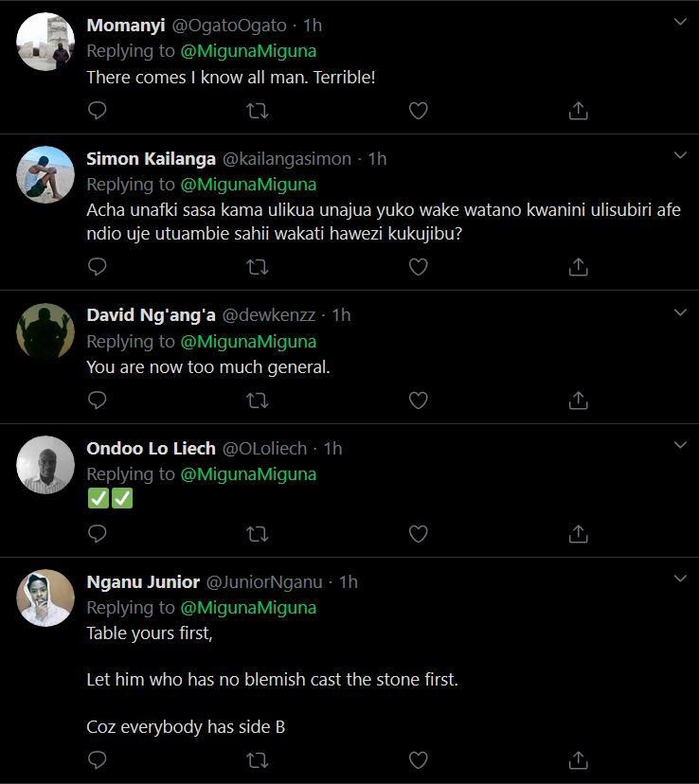Image resolution: width=699 pixels, height=784 pixels.
Task: Share Simon Kailanga's tweet
Action: tap(578, 267)
